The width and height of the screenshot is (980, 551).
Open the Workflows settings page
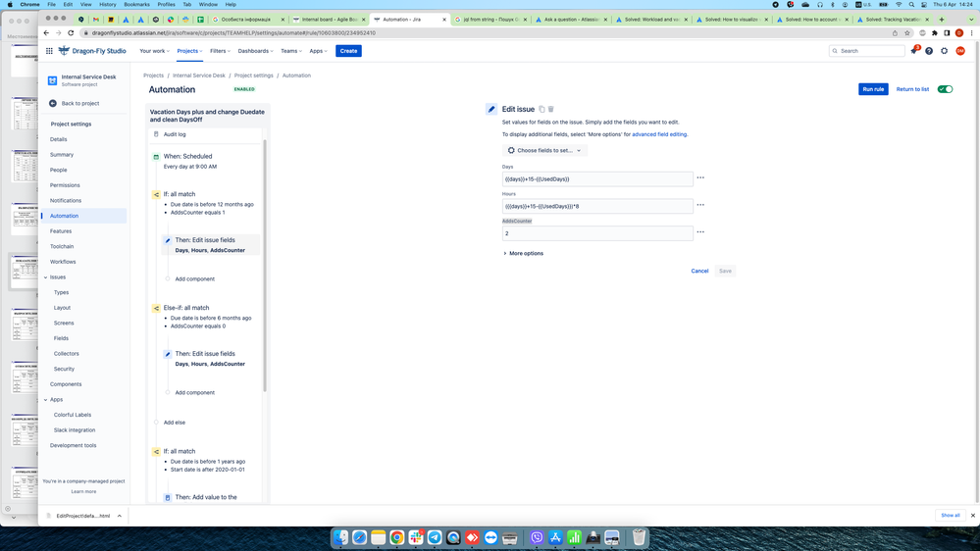pyautogui.click(x=63, y=262)
